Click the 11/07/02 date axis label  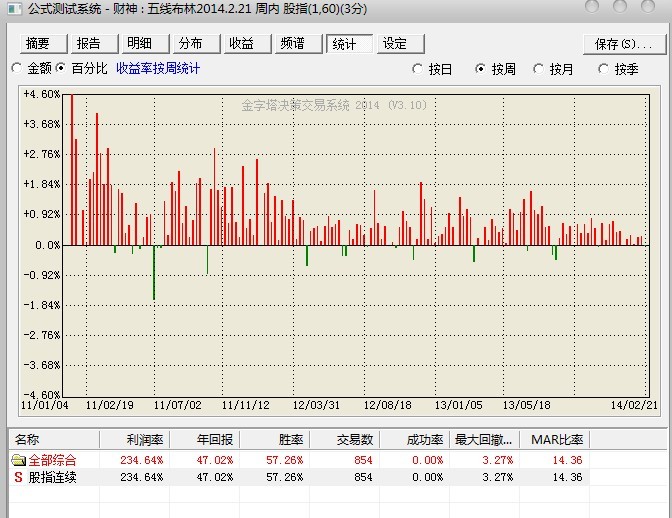(x=177, y=405)
